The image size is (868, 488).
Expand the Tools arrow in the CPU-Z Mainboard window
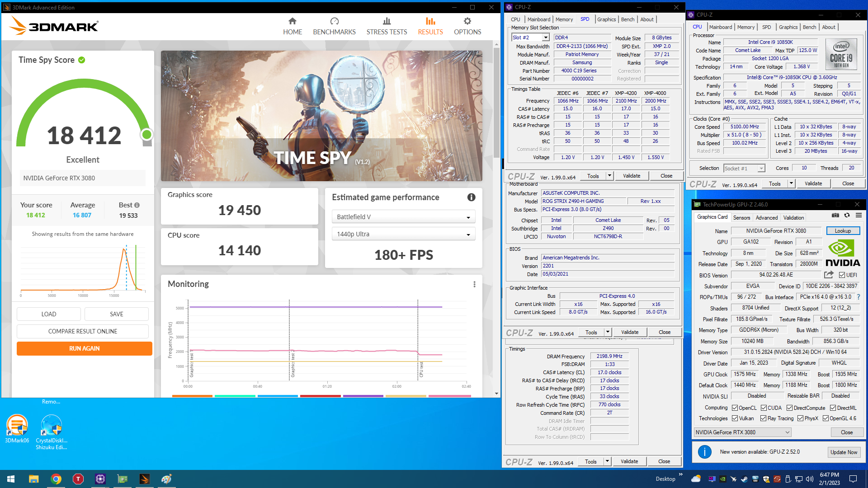(x=608, y=332)
